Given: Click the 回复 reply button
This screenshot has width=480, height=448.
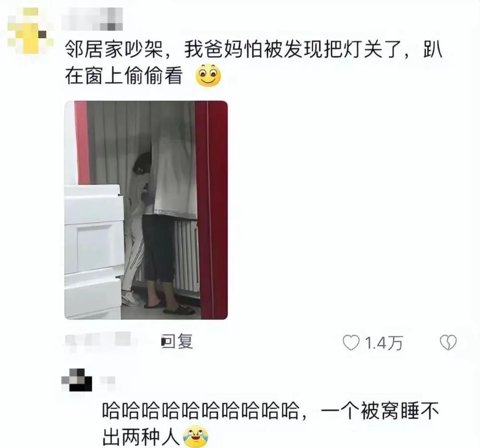Looking at the screenshot, I should pos(180,341).
